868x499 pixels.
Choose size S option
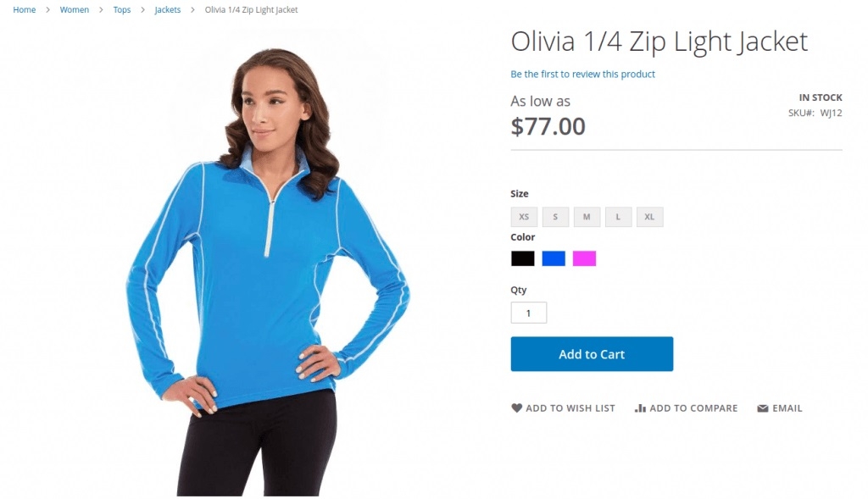tap(555, 217)
